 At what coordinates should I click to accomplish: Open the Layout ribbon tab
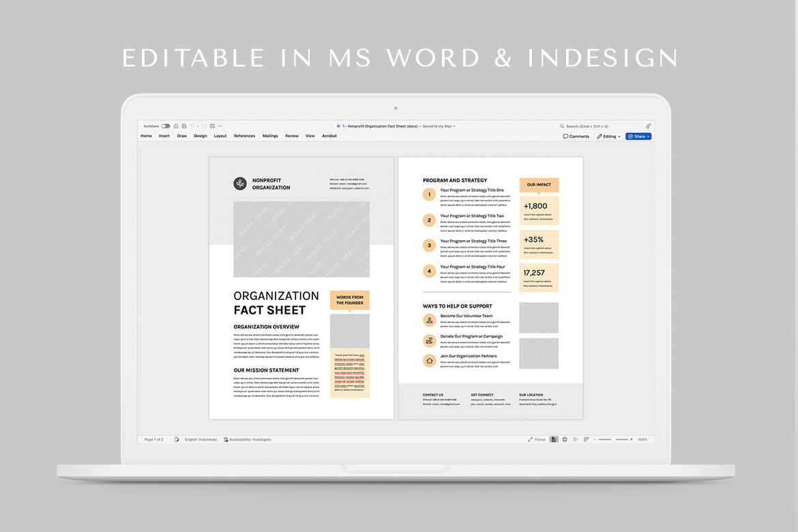tap(220, 136)
